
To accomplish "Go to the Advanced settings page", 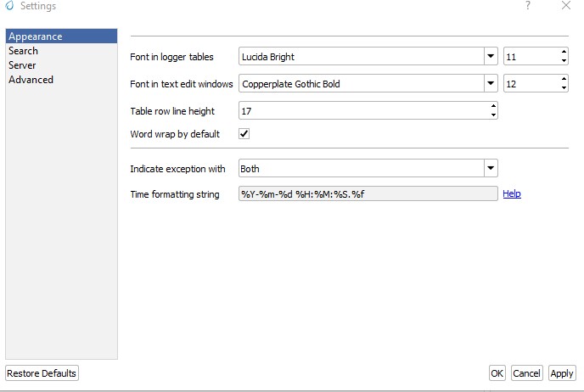I will pos(31,80).
